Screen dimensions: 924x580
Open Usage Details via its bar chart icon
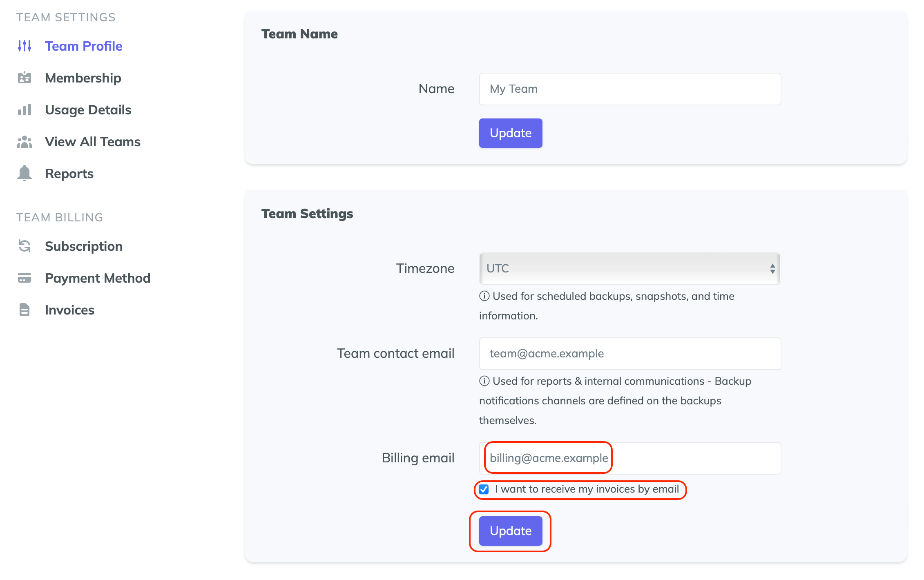coord(25,110)
